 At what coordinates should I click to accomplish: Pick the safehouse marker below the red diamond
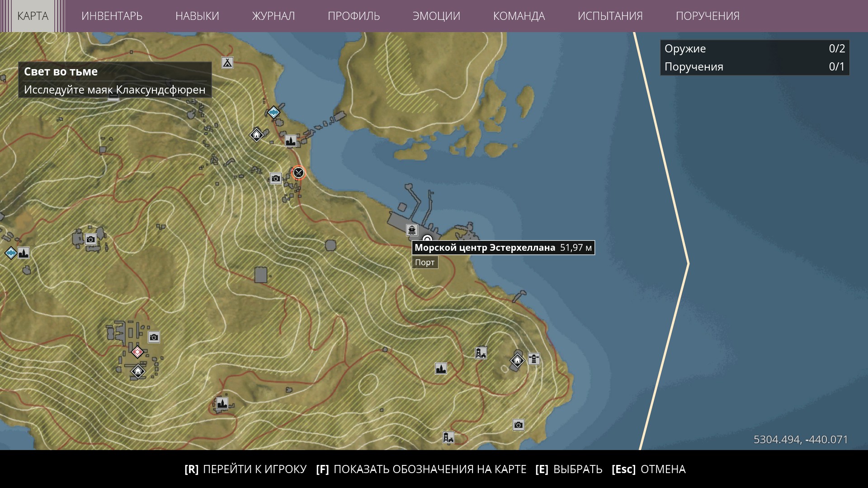tap(138, 371)
